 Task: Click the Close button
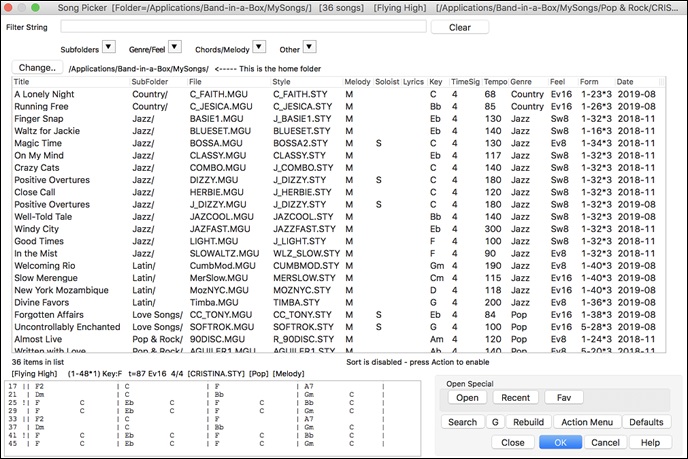[512, 442]
